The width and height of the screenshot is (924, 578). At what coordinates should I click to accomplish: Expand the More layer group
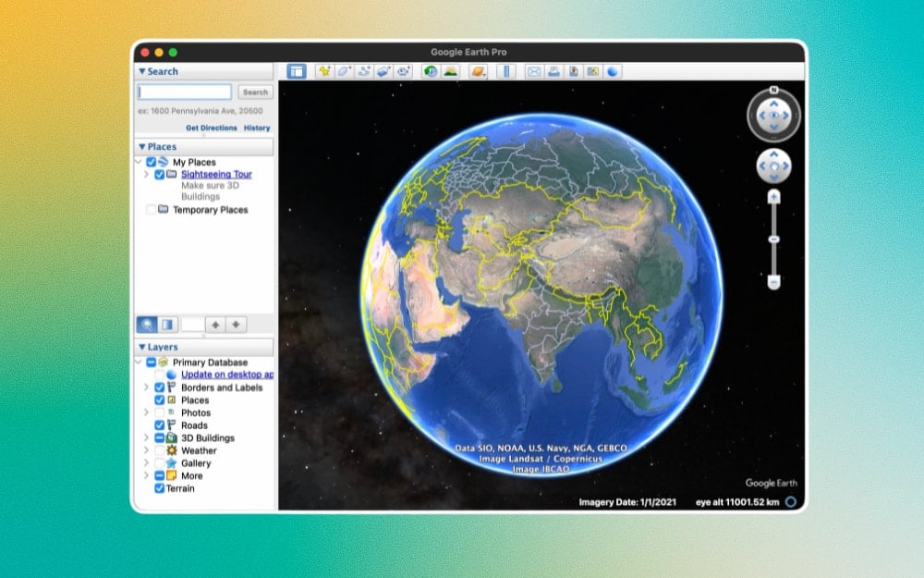(146, 476)
